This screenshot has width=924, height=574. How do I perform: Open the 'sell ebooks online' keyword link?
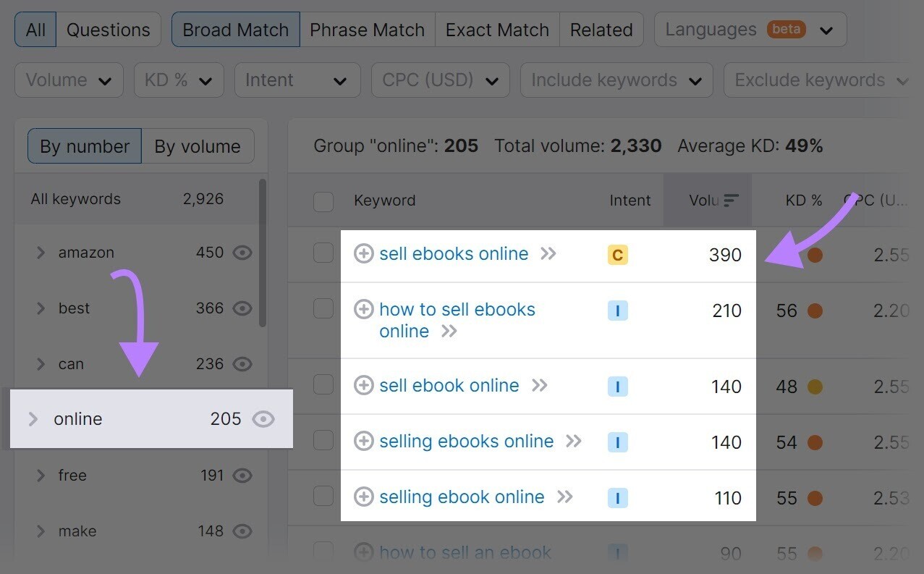[x=454, y=254]
